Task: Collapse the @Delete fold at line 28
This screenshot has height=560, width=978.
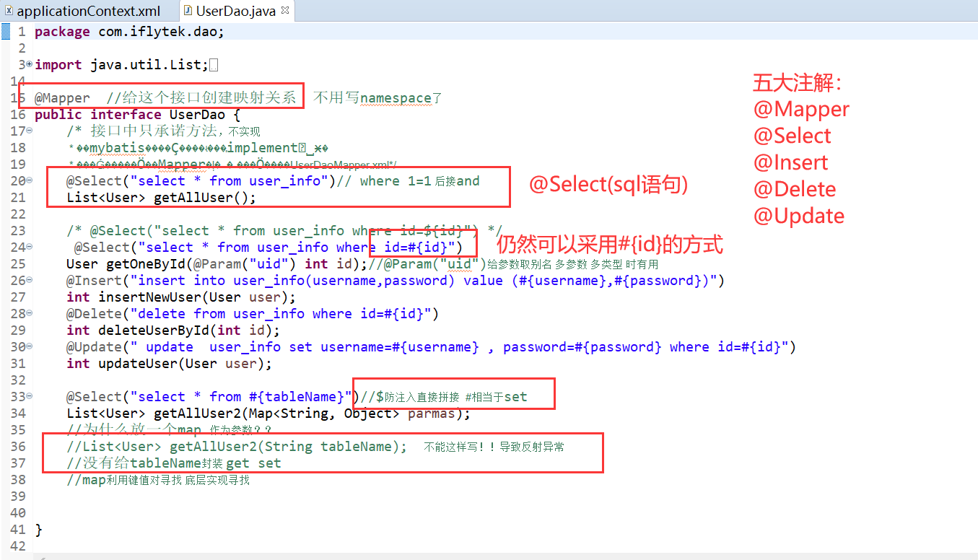Action: pyautogui.click(x=29, y=313)
